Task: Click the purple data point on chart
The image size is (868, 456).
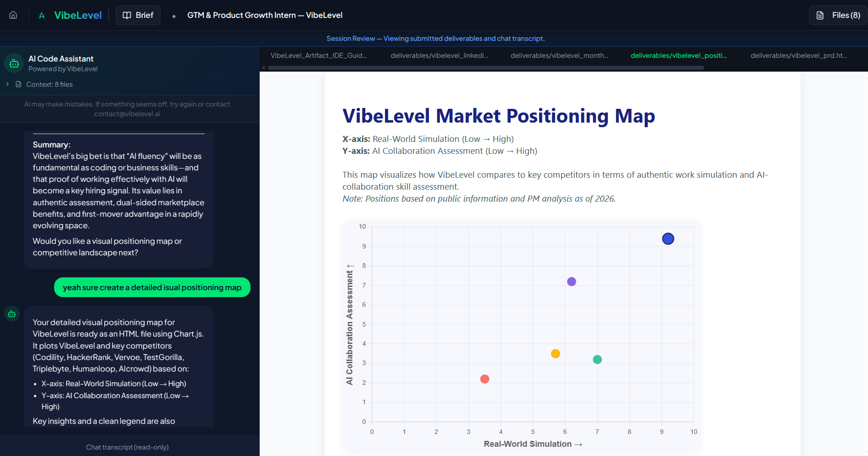Action: pos(572,281)
